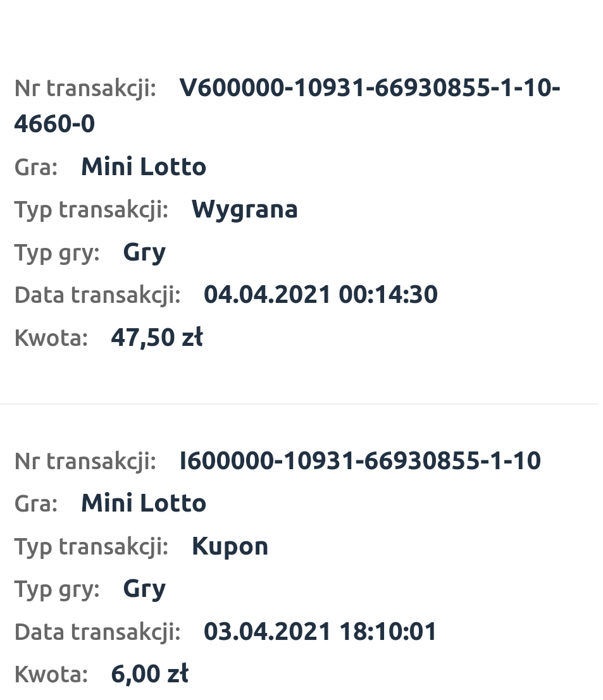This screenshot has width=603, height=700.
Task: Click the Typ transakcji label next to Kupon
Action: pos(91,546)
